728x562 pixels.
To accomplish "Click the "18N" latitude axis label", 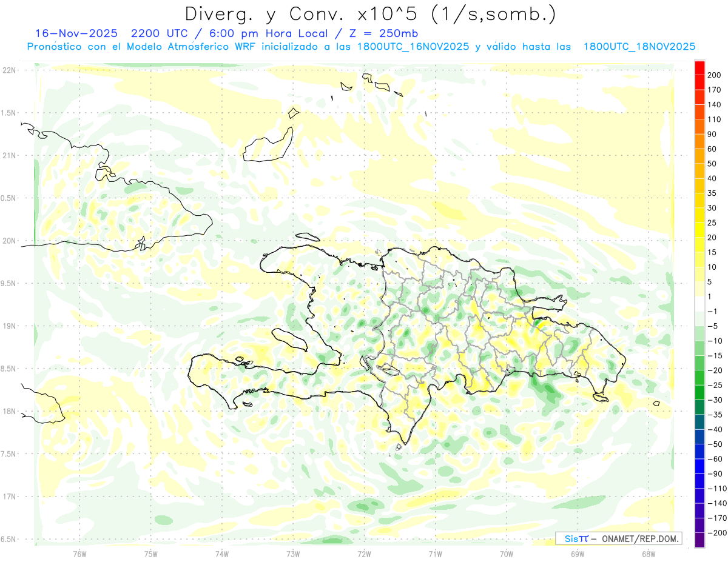I will click(x=8, y=412).
